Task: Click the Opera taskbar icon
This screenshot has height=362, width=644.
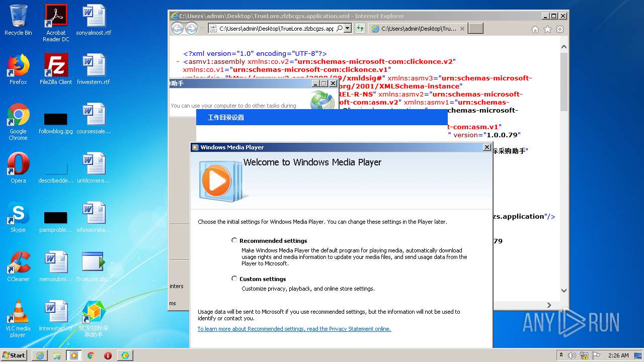Action: coord(108,355)
